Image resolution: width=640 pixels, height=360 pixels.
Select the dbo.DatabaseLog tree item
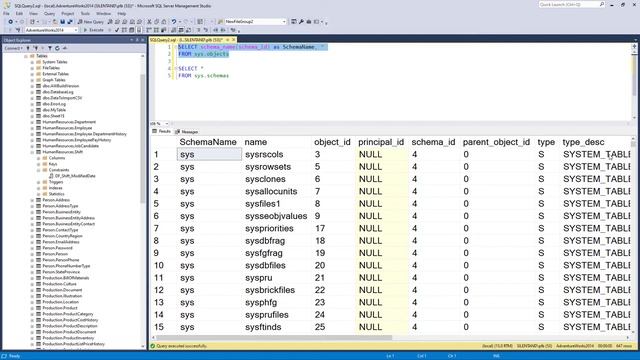click(58, 92)
